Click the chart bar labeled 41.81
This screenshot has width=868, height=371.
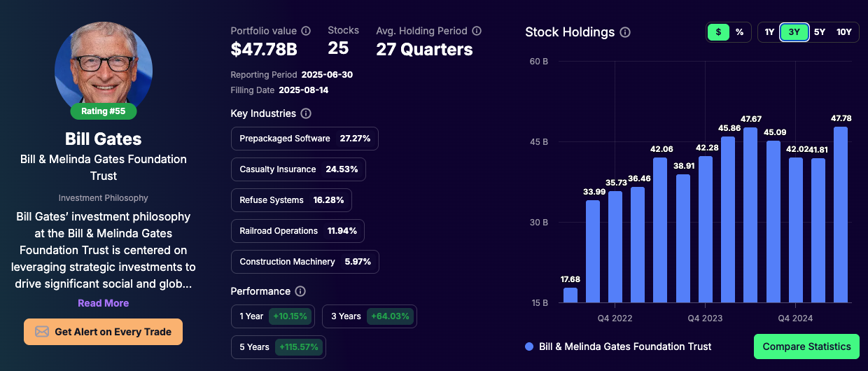point(818,230)
